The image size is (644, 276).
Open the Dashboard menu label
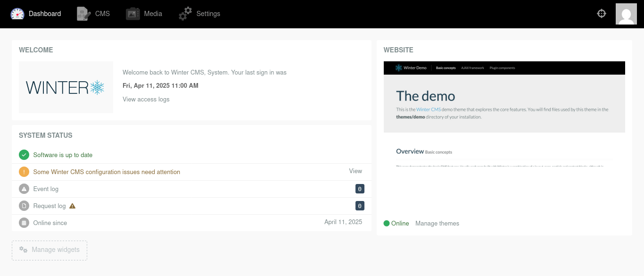45,14
